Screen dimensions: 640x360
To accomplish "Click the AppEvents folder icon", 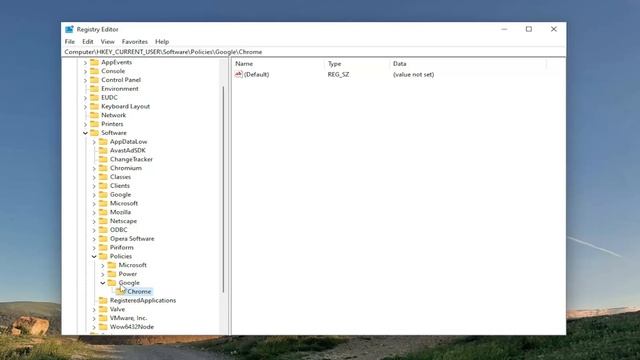I will [x=95, y=62].
